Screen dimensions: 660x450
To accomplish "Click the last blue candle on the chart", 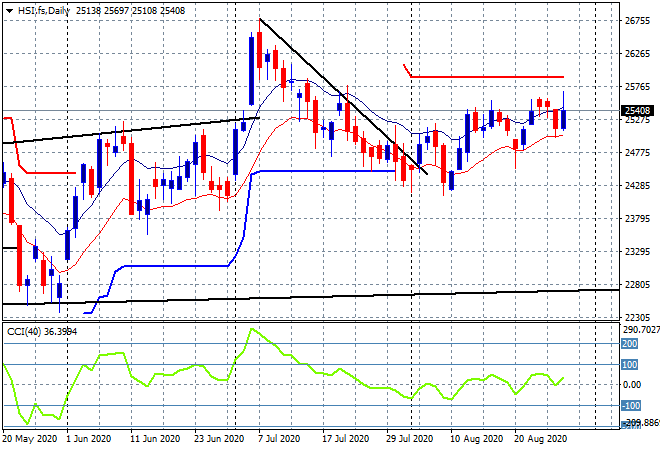I will (564, 119).
